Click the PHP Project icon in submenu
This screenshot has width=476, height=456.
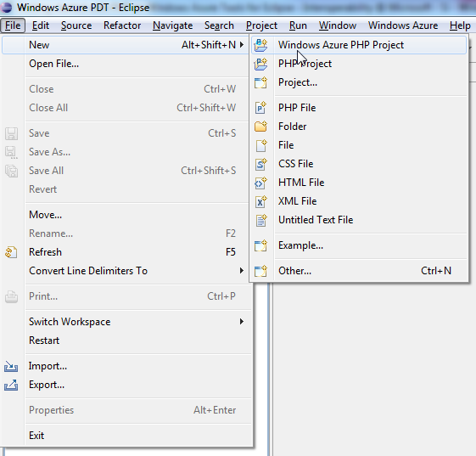coord(260,64)
